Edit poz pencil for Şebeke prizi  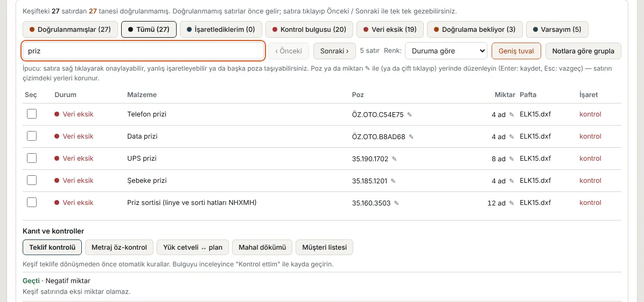coord(393,181)
